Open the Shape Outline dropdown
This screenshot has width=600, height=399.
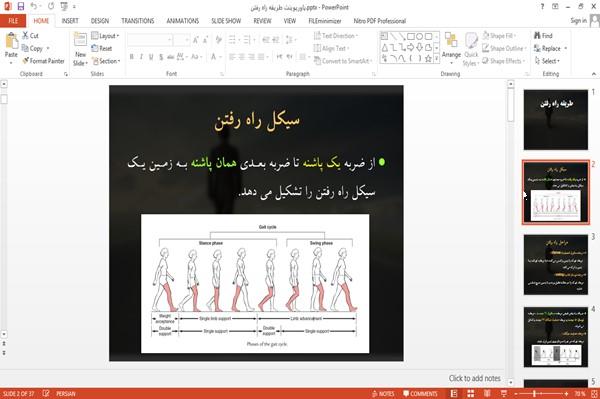[504, 49]
